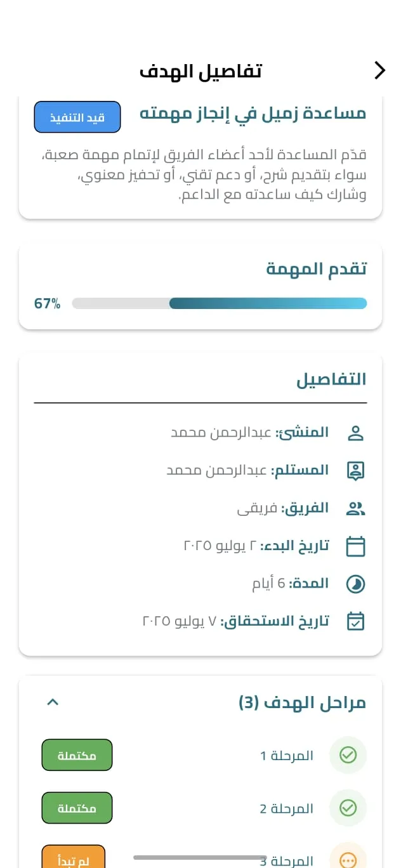Image resolution: width=401 pixels, height=868 pixels.
Task: Click the pending status icon for المرحلة 3
Action: 348,858
